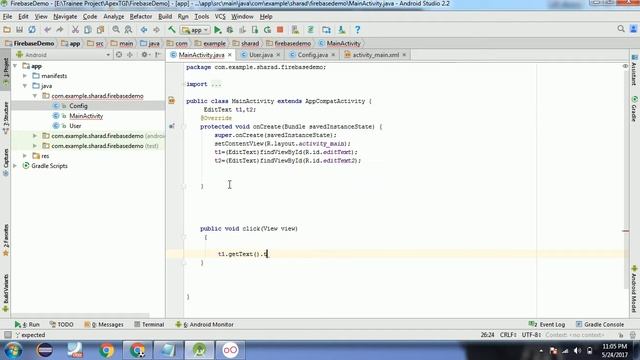Click the Make Project hammer icon
The image size is (640, 360).
(172, 29)
